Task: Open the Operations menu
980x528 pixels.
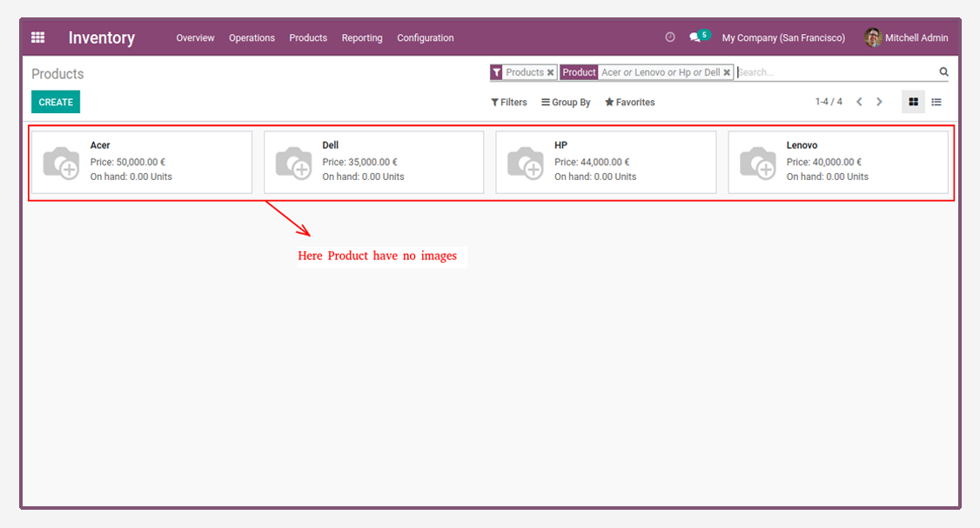Action: pos(252,37)
